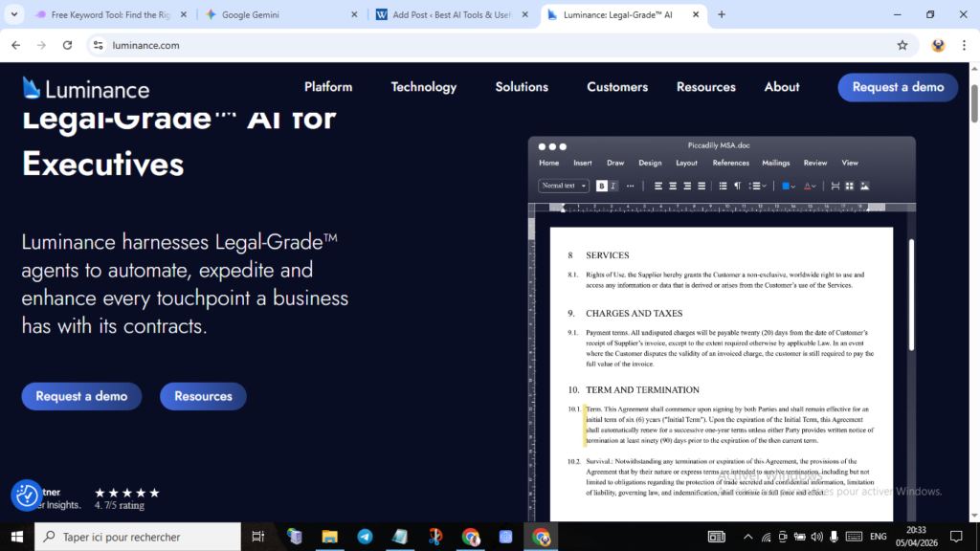The height and width of the screenshot is (551, 980).
Task: Open the site information icon beside the URL
Action: tap(99, 45)
